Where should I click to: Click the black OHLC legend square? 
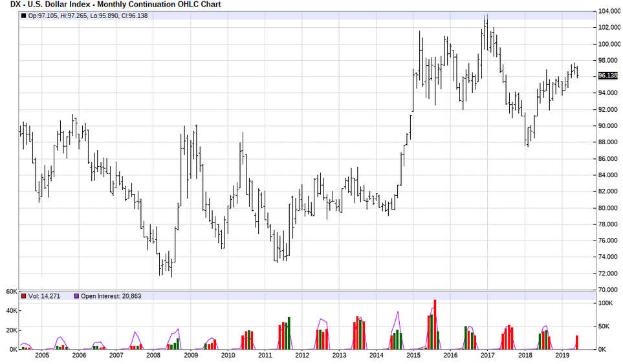point(23,16)
